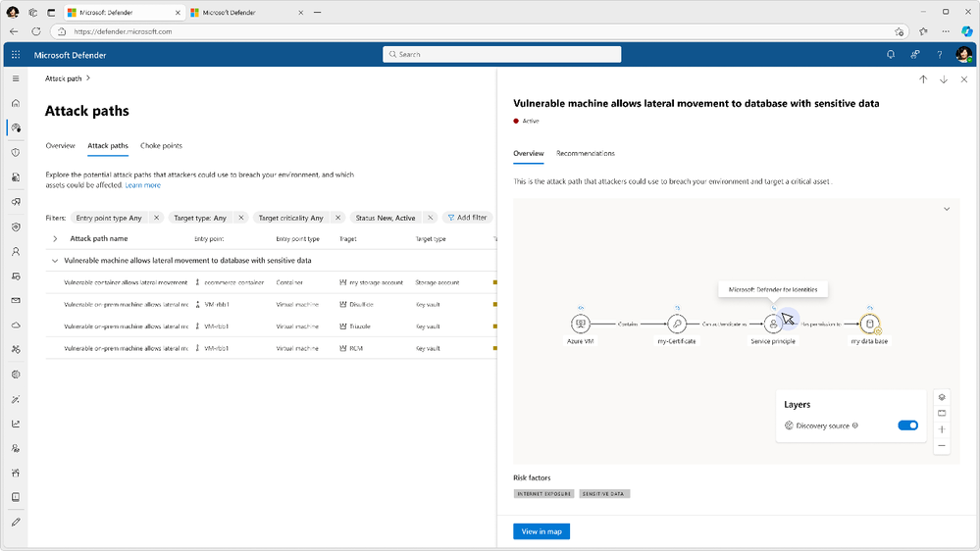Click fit-to-view icon on graph toolbar
Viewport: 980px width, 551px height.
[942, 414]
